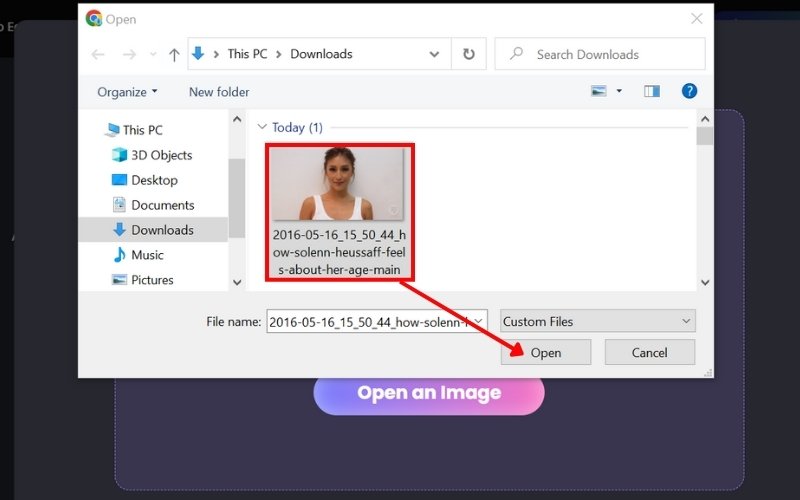Expand the address bar history dropdown

tap(435, 54)
